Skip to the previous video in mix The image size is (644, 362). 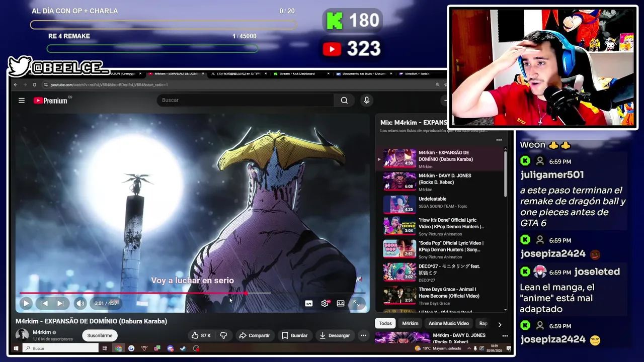click(x=44, y=303)
